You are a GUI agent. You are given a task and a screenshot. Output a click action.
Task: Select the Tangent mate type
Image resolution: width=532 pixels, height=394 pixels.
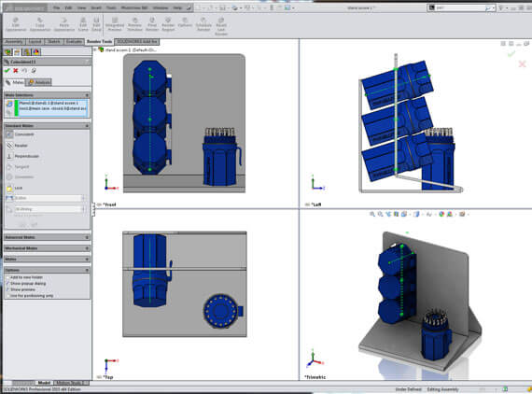18,167
